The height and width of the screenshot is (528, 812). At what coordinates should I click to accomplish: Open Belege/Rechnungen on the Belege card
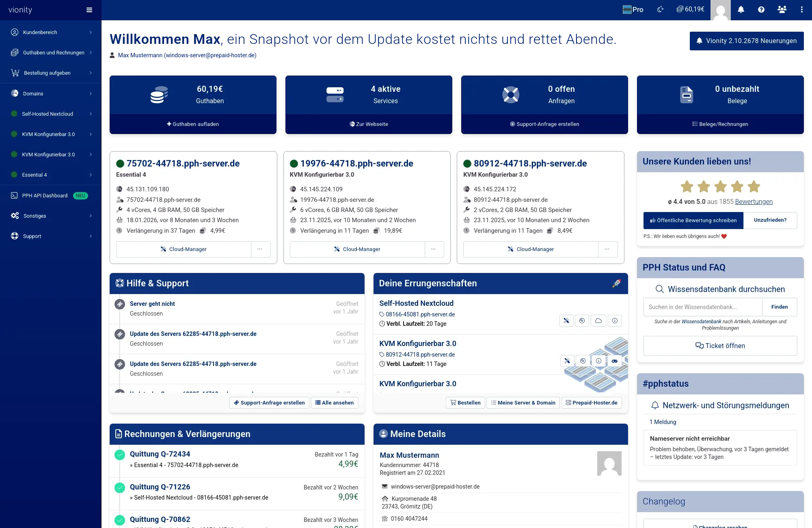pos(720,124)
